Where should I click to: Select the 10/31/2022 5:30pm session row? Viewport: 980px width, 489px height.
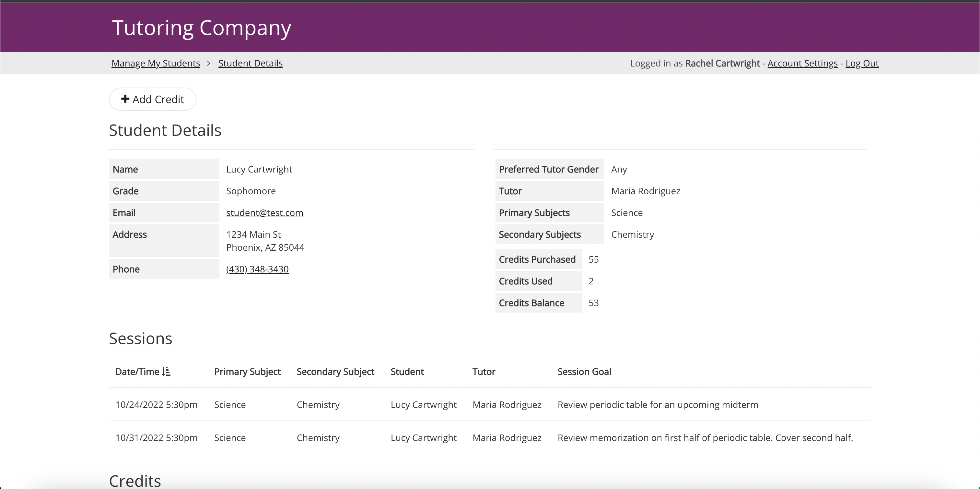156,438
